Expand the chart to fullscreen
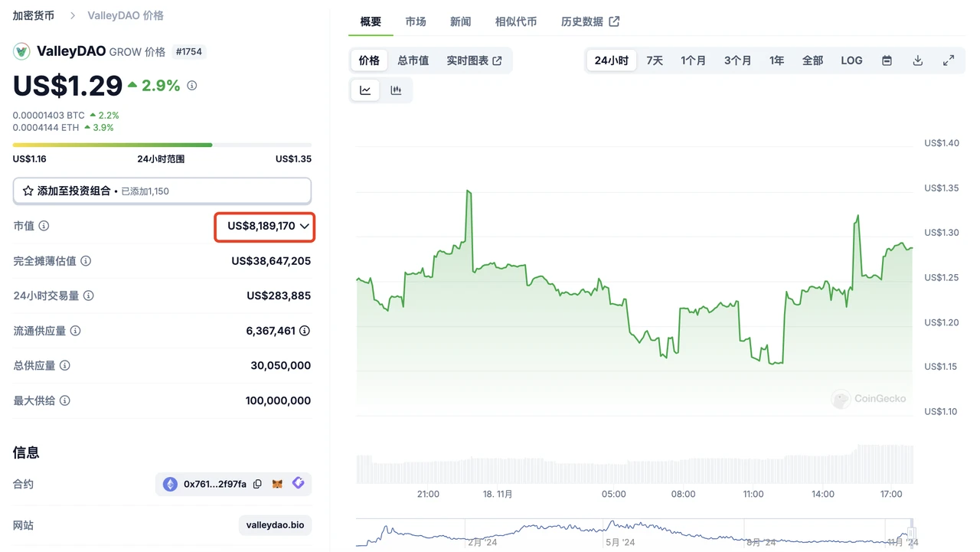This screenshot has width=980, height=552. [x=949, y=60]
